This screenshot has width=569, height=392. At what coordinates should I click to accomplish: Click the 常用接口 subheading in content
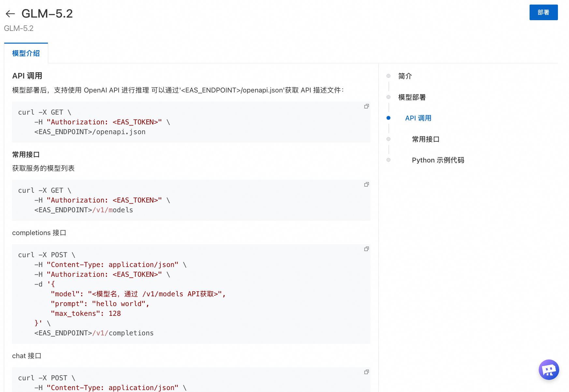(26, 155)
